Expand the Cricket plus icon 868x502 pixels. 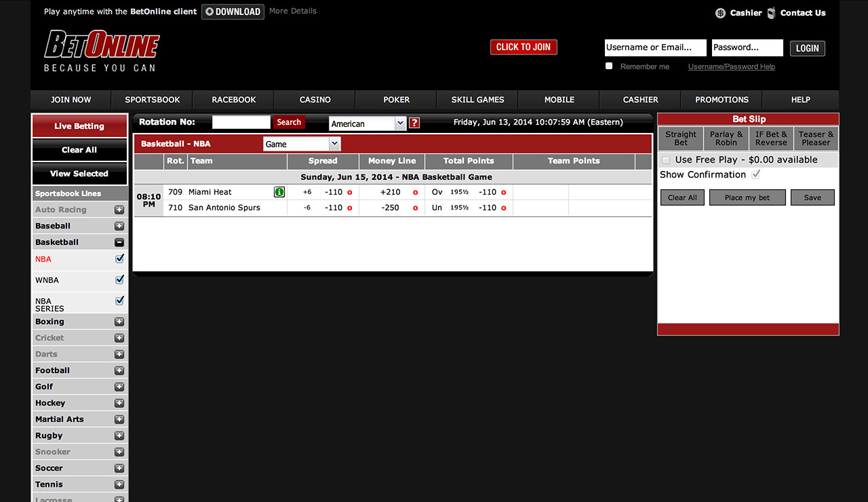[x=119, y=338]
